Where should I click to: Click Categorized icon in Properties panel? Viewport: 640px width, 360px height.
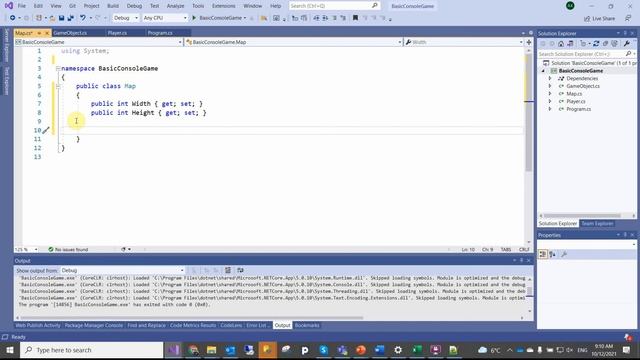tap(542, 254)
